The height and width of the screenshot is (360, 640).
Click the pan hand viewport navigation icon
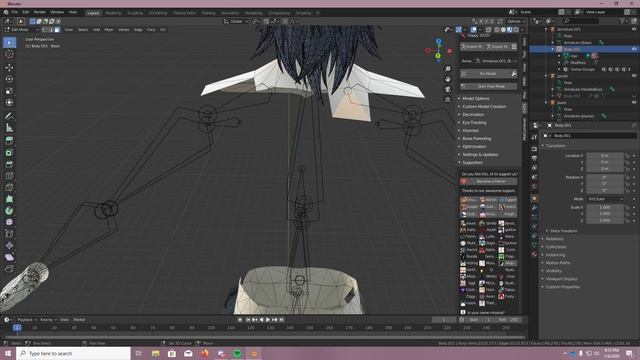point(448,79)
